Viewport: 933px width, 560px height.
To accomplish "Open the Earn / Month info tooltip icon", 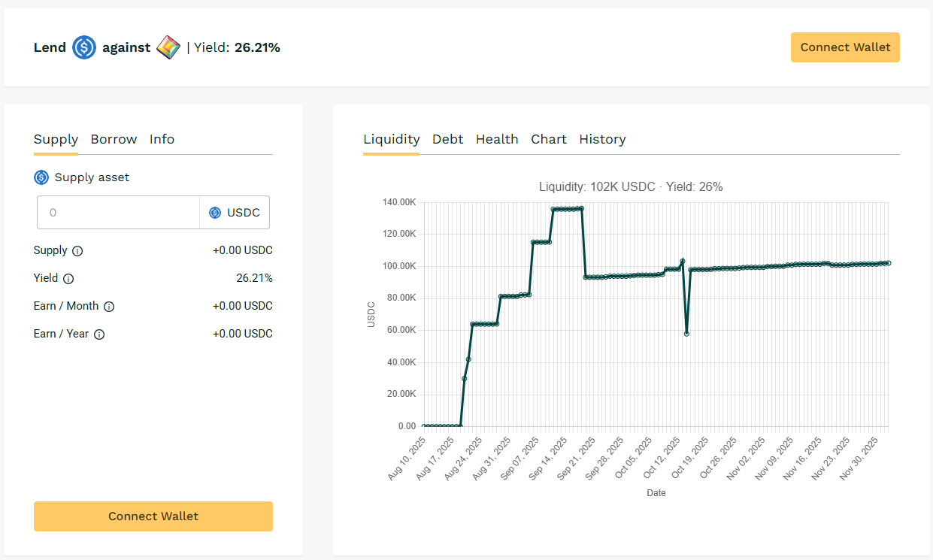I will [109, 307].
